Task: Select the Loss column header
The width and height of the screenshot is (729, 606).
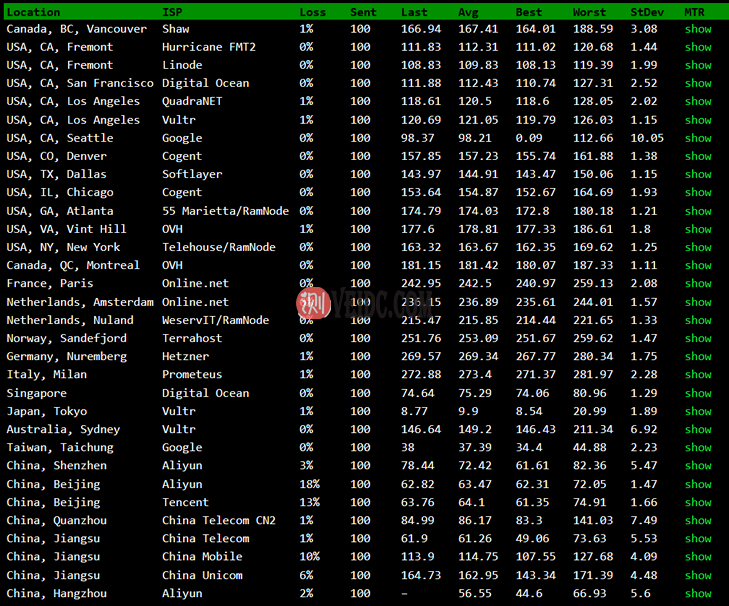Action: pyautogui.click(x=312, y=12)
